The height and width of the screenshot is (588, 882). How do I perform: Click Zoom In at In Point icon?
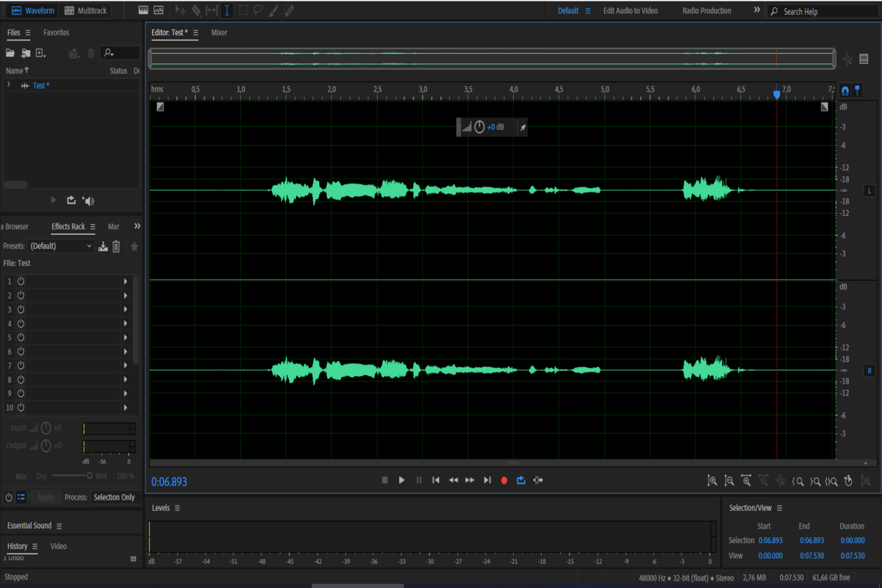(797, 481)
